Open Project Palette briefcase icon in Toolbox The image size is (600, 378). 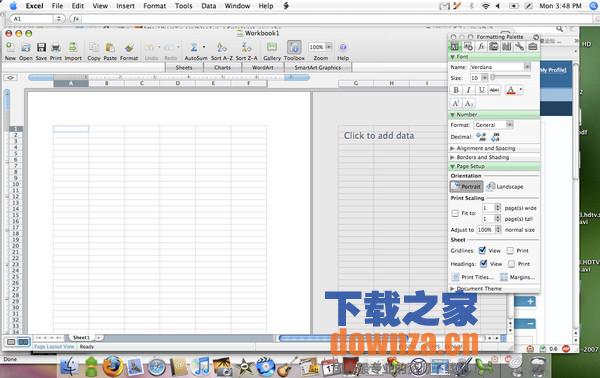click(x=532, y=47)
